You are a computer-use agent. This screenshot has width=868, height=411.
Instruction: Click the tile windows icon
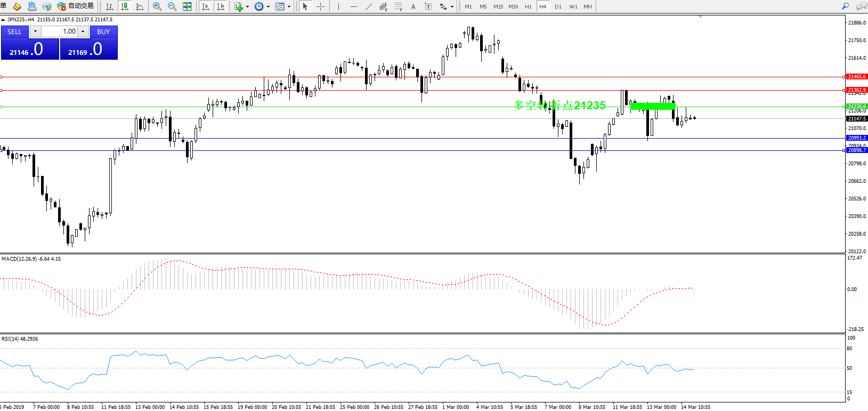click(x=187, y=6)
